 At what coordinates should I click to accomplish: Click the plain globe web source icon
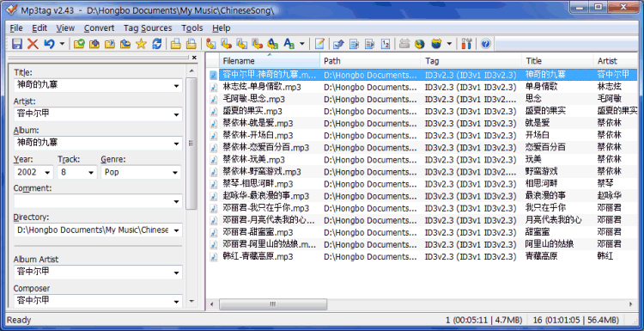pyautogui.click(x=419, y=44)
